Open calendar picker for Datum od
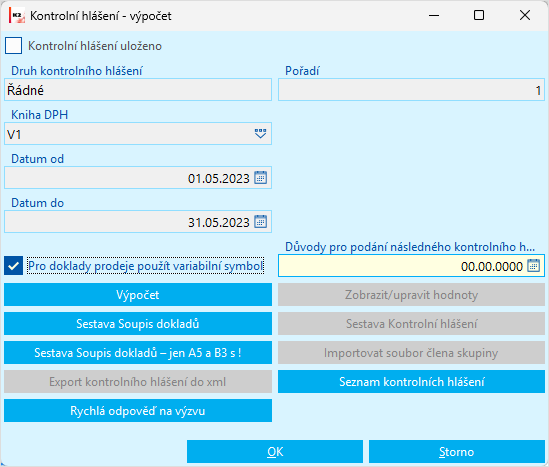The width and height of the screenshot is (549, 467). pyautogui.click(x=260, y=177)
